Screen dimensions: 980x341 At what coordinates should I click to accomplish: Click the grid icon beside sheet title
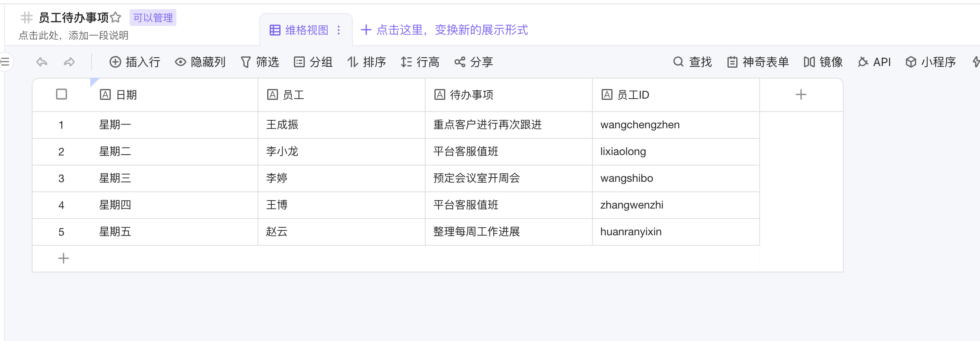(27, 18)
